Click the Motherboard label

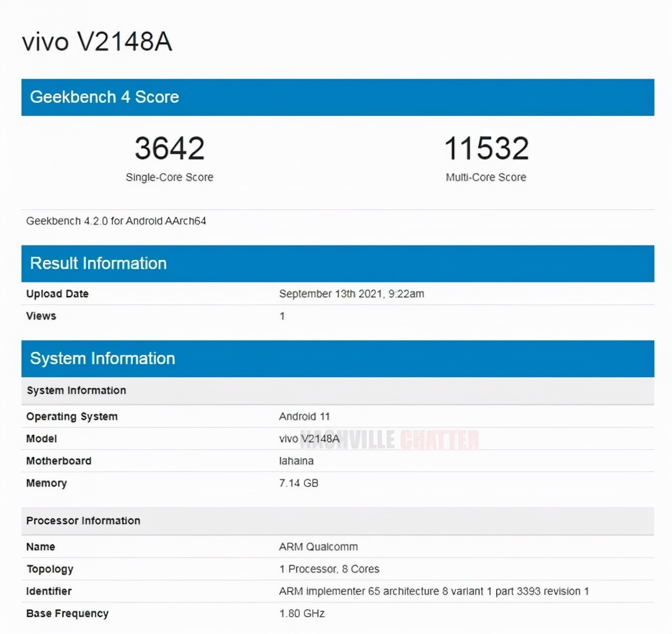[59, 461]
